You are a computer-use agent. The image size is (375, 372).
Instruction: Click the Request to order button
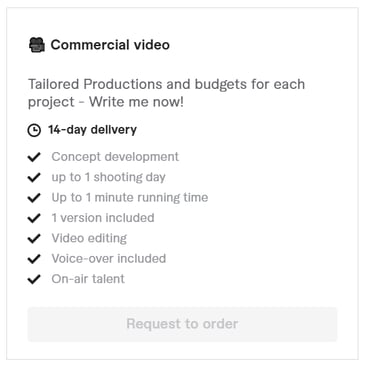coord(182,324)
